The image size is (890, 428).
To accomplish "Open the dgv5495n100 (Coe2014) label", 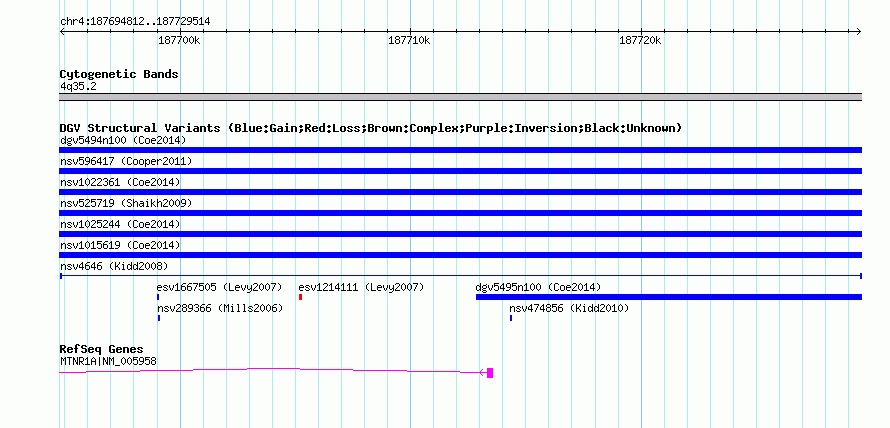I will point(538,287).
